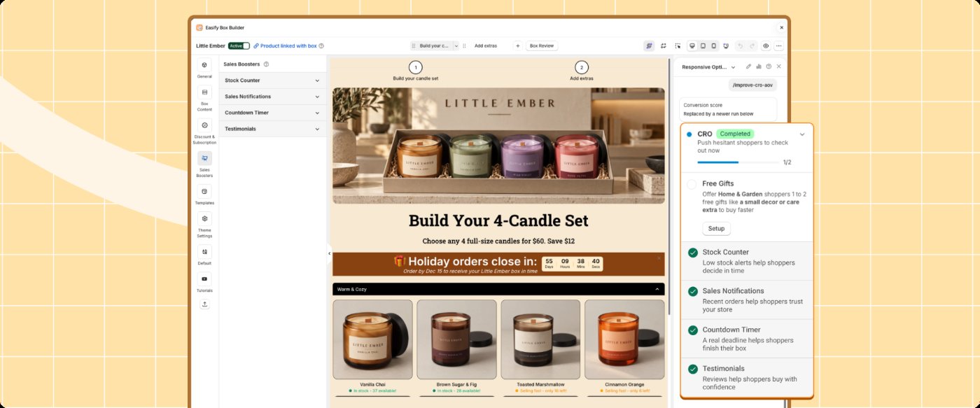
Task: Open the dropdown arrow beside Build your c... step
Action: point(456,45)
